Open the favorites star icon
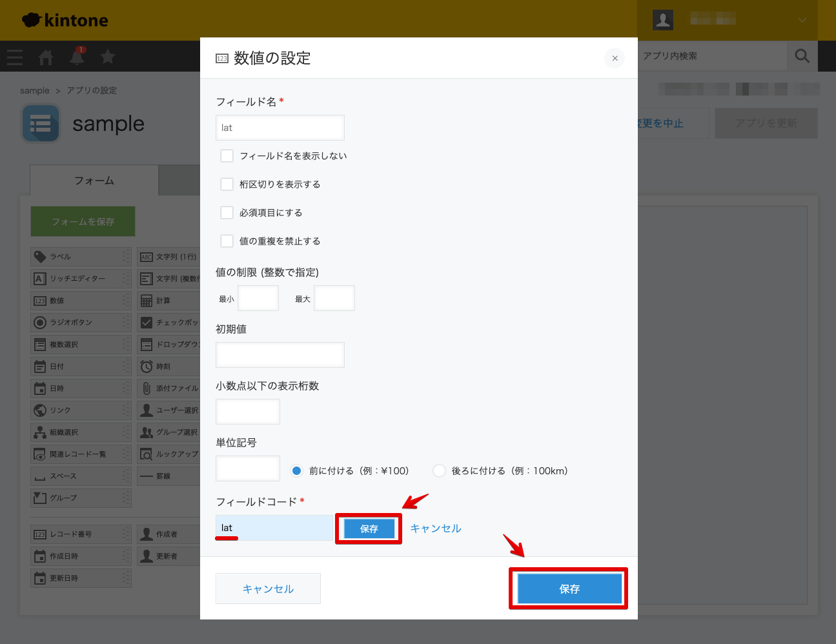836x644 pixels. click(108, 57)
